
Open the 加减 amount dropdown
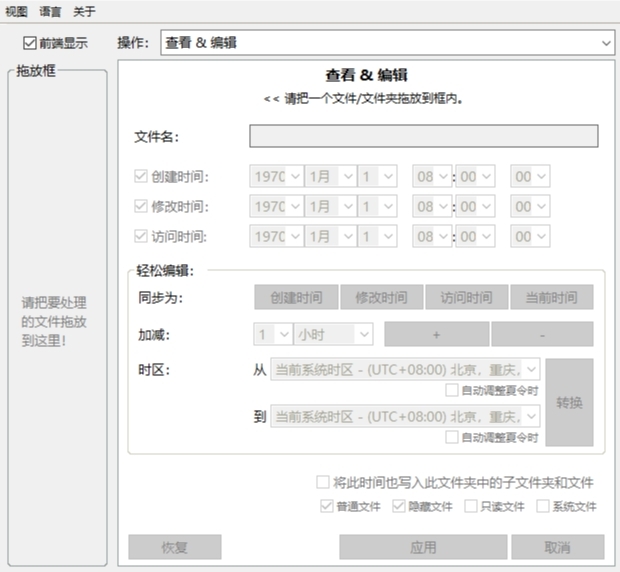[x=273, y=334]
